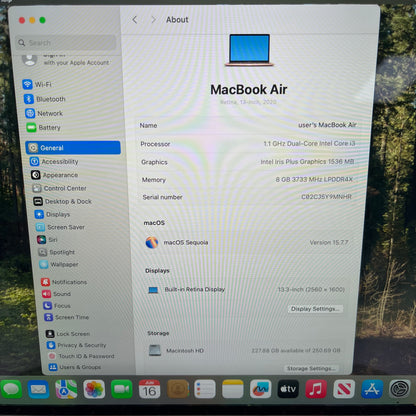The image size is (416, 416).
Task: Open Notifications settings
Action: [64, 282]
